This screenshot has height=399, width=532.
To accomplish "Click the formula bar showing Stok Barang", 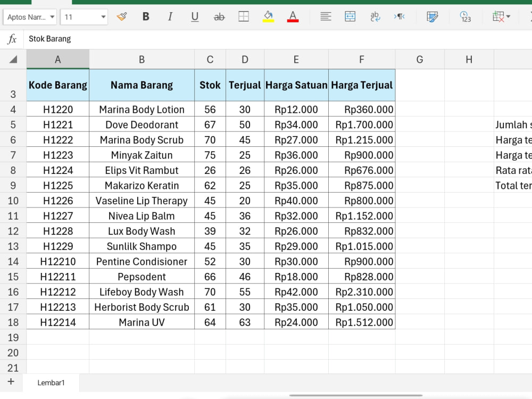I will [278, 39].
